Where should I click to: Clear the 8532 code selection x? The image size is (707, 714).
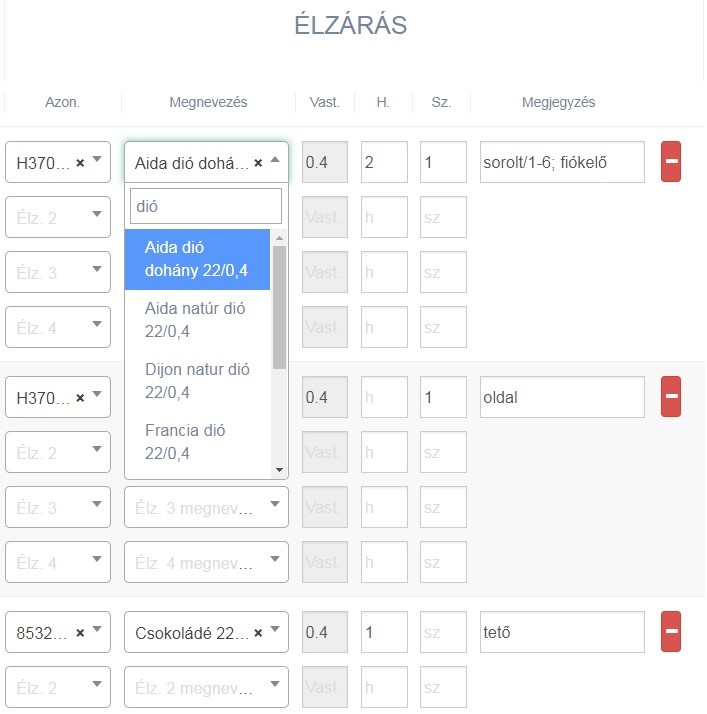pyautogui.click(x=80, y=633)
